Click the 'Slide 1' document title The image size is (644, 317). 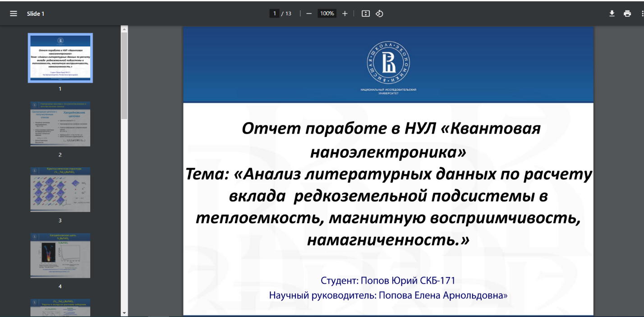36,14
